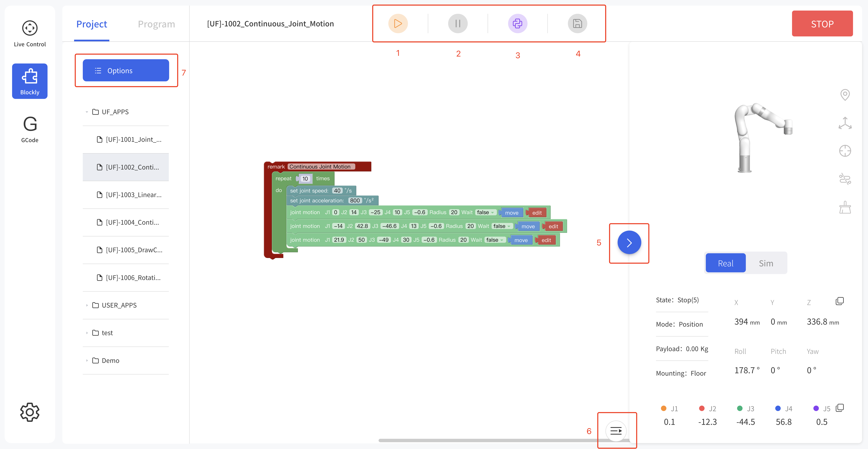Click the project title [UF]-1002_Continuous_Joint_Motion
The height and width of the screenshot is (449, 868).
(270, 24)
